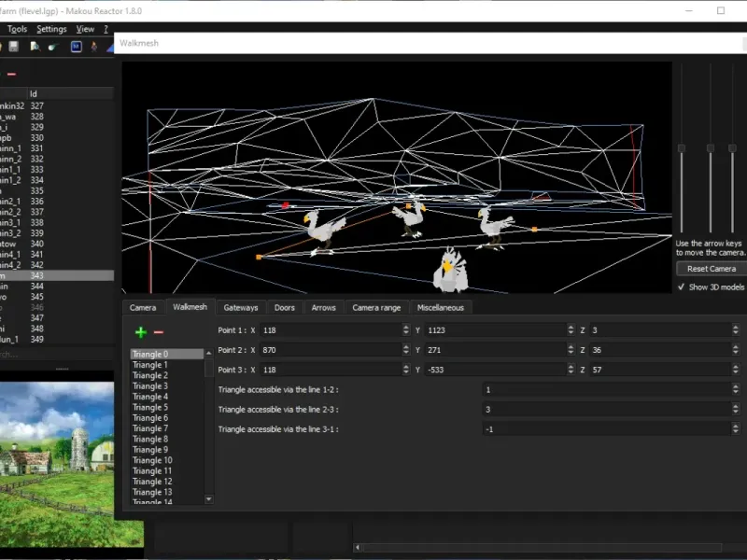Click line 1-2 accessible triangle spinner
747x560 pixels.
click(x=736, y=389)
